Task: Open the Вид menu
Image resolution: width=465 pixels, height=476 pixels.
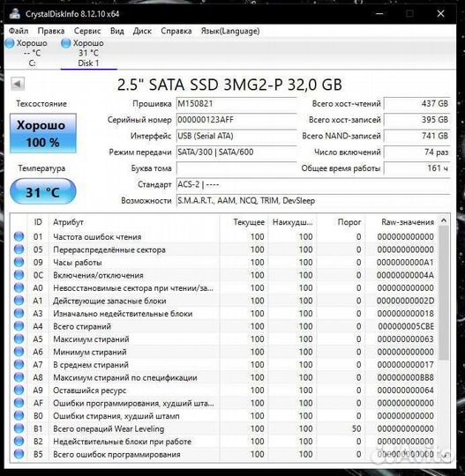Action: [x=117, y=31]
